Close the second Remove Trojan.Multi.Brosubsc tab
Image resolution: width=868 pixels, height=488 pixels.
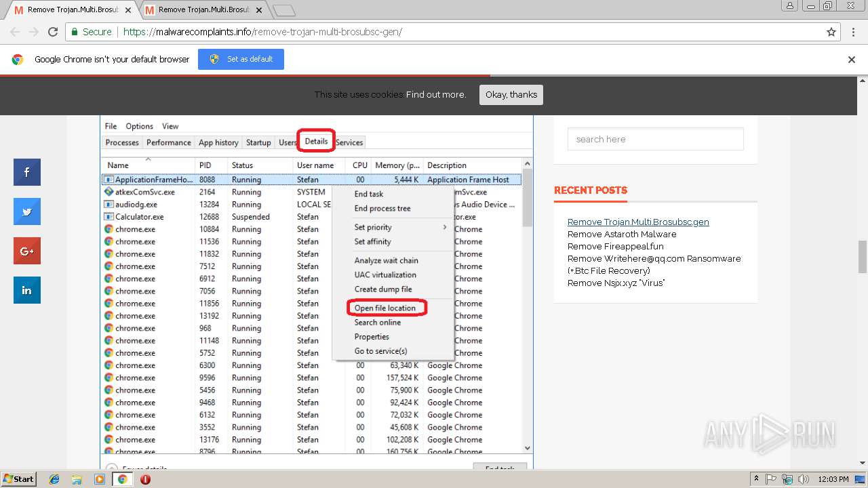[260, 10]
